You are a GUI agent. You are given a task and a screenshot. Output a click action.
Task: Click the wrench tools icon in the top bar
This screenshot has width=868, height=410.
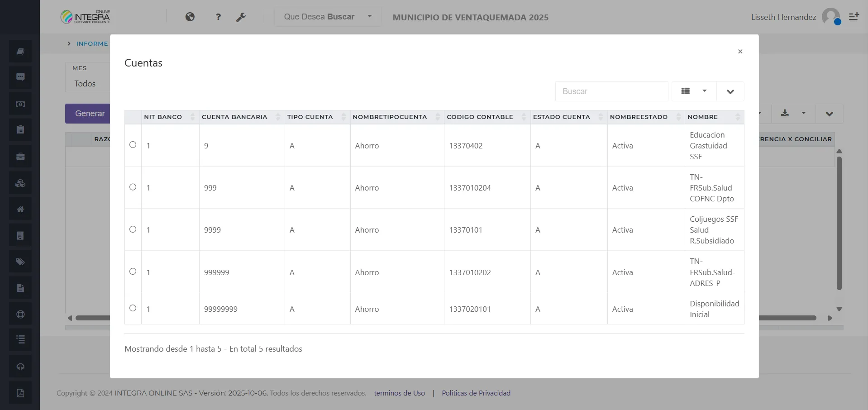pyautogui.click(x=242, y=17)
